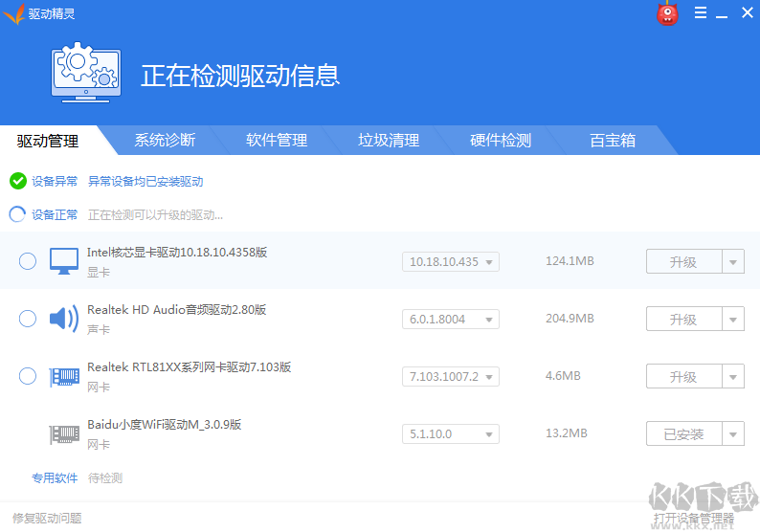The image size is (760, 532).
Task: Click the 修复驱动问题 link
Action: click(x=47, y=519)
